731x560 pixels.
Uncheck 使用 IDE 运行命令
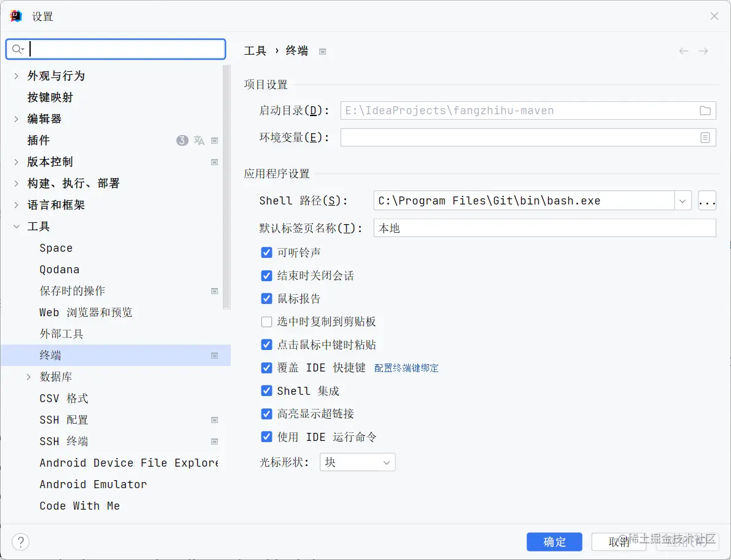pyautogui.click(x=266, y=437)
